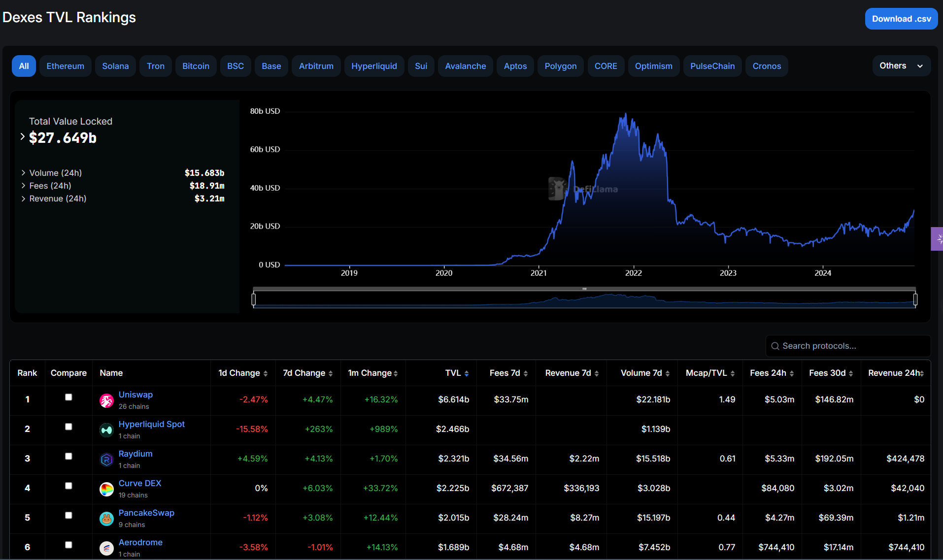Click the Curve DEX logo icon
This screenshot has height=560, width=943.
click(x=106, y=490)
